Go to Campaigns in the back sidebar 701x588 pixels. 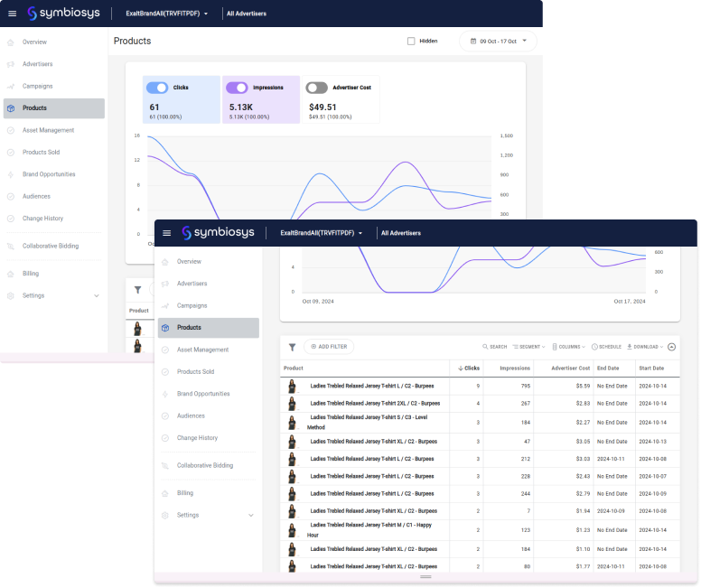click(37, 86)
